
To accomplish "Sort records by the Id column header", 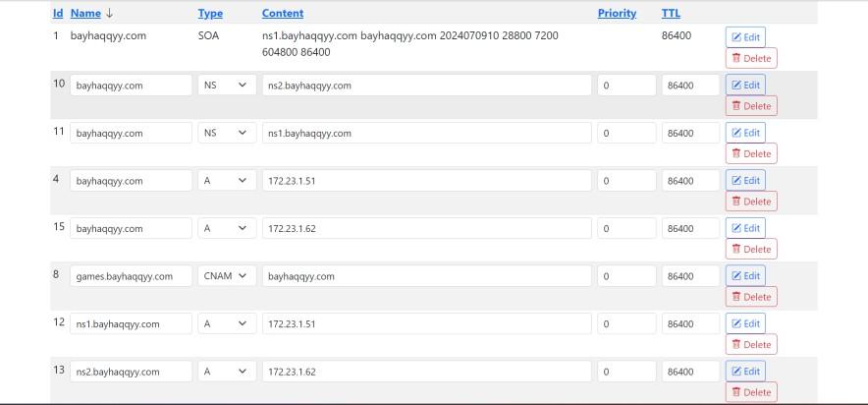I will pos(58,14).
